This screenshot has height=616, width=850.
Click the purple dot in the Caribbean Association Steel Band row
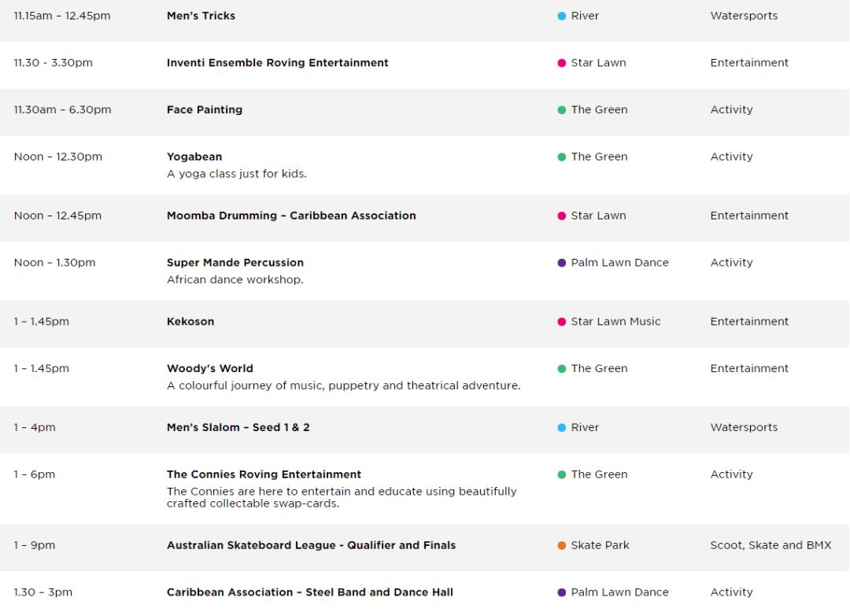(x=562, y=592)
